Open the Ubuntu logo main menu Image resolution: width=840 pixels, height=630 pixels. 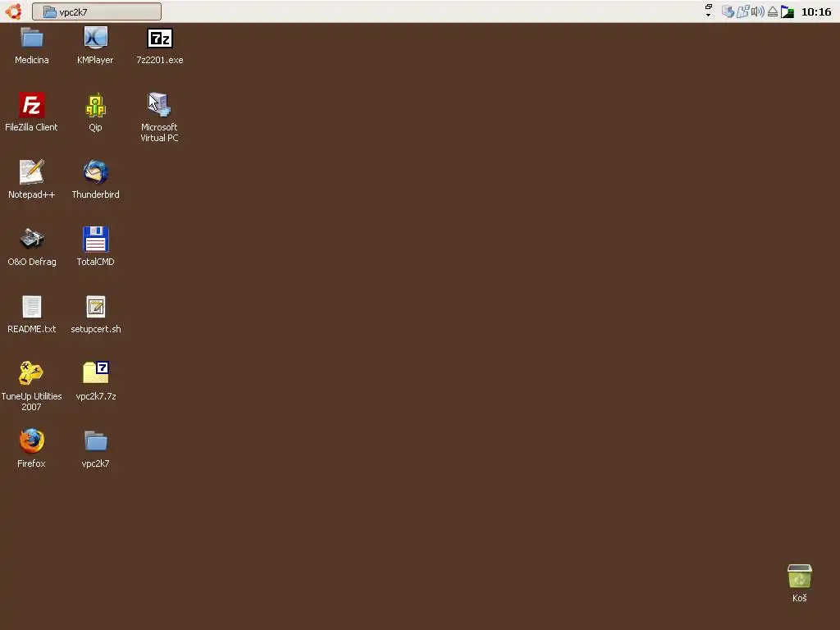tap(13, 11)
